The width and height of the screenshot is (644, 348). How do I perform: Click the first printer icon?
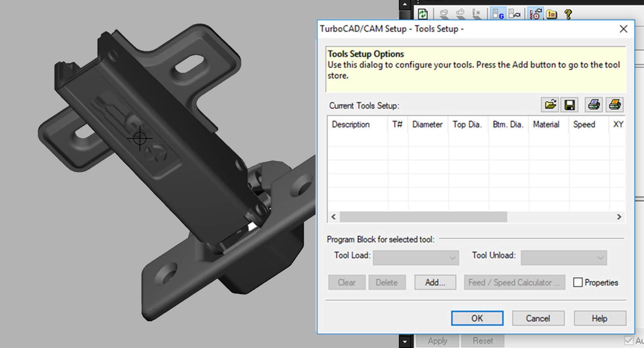pyautogui.click(x=593, y=105)
